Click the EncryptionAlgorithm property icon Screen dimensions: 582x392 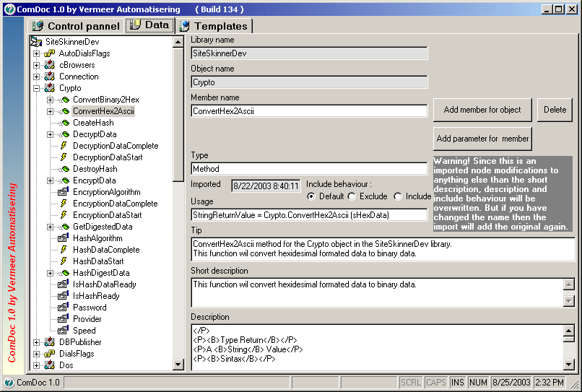pyautogui.click(x=63, y=192)
